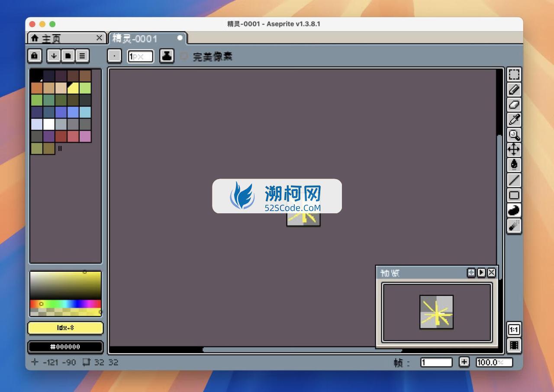Viewport: 554px width, 392px height.
Task: Select the Zoom magnifier tool
Action: tap(514, 135)
